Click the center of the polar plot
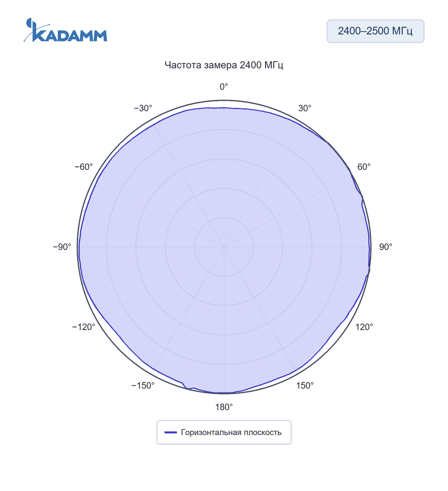The width and height of the screenshot is (448, 491). tap(224, 247)
